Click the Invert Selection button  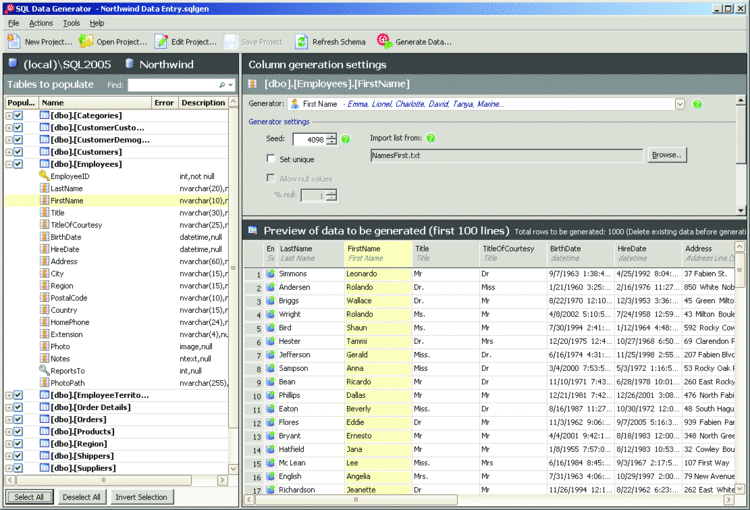141,497
